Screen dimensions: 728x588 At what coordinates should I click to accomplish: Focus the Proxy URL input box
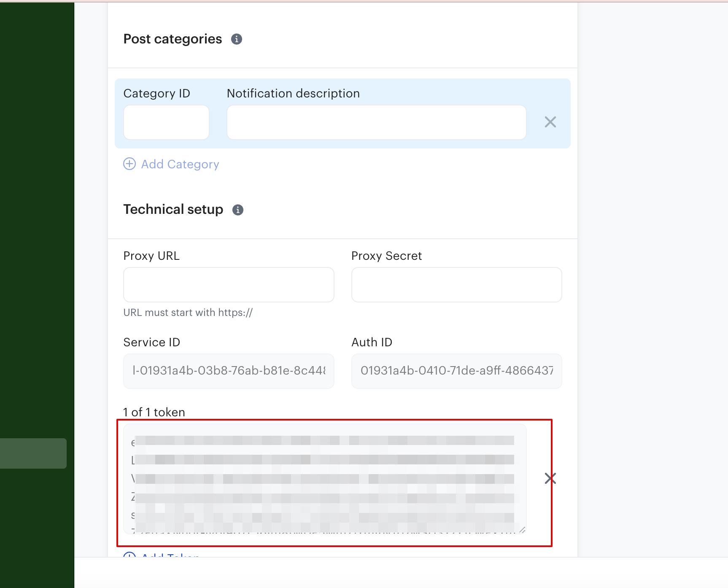pos(229,285)
